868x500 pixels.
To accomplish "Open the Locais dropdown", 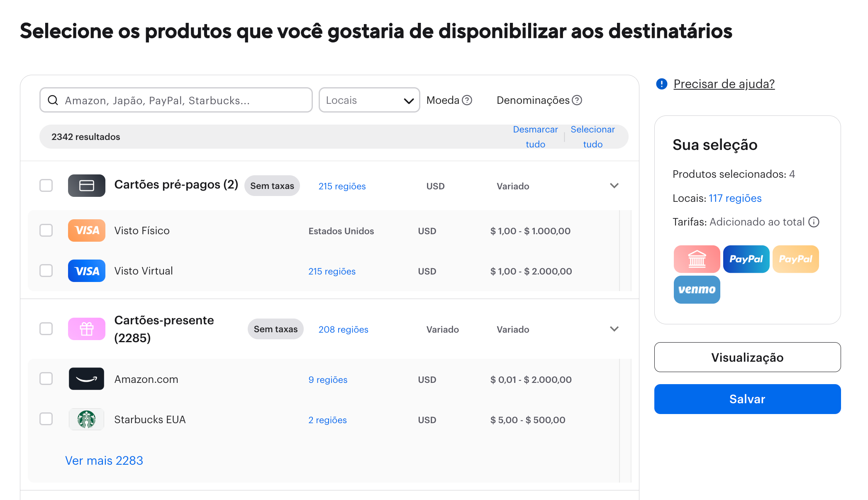I will (369, 100).
